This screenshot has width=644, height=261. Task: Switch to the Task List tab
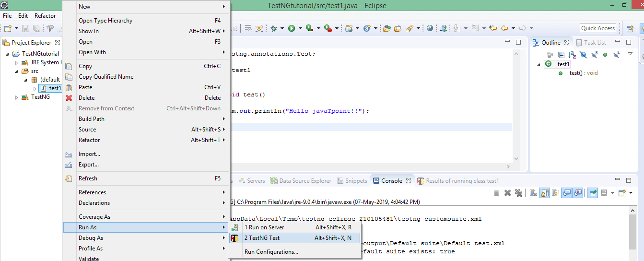tap(591, 43)
